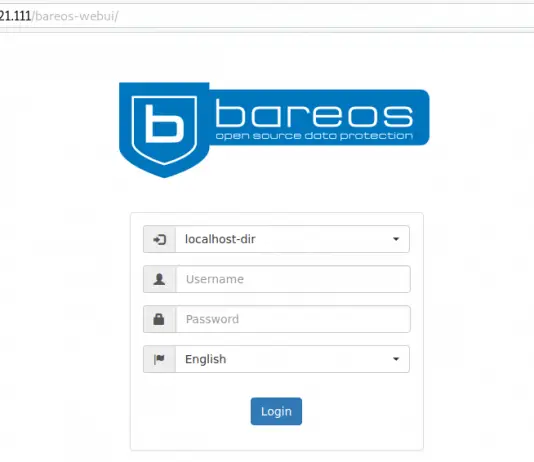Viewport: 534px width, 462px height.
Task: Click the IP address digits in the address bar
Action: [x=15, y=16]
